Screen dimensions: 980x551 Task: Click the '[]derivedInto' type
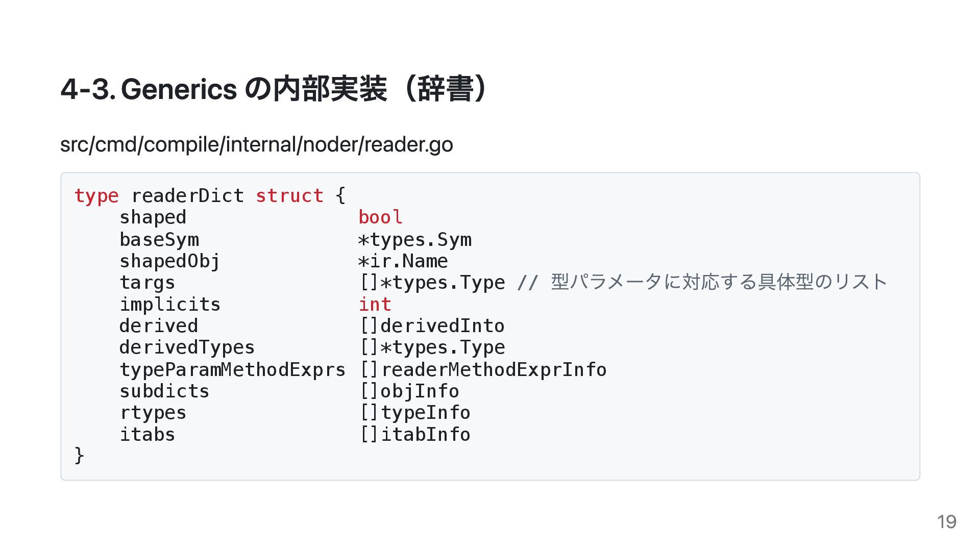[x=432, y=326]
